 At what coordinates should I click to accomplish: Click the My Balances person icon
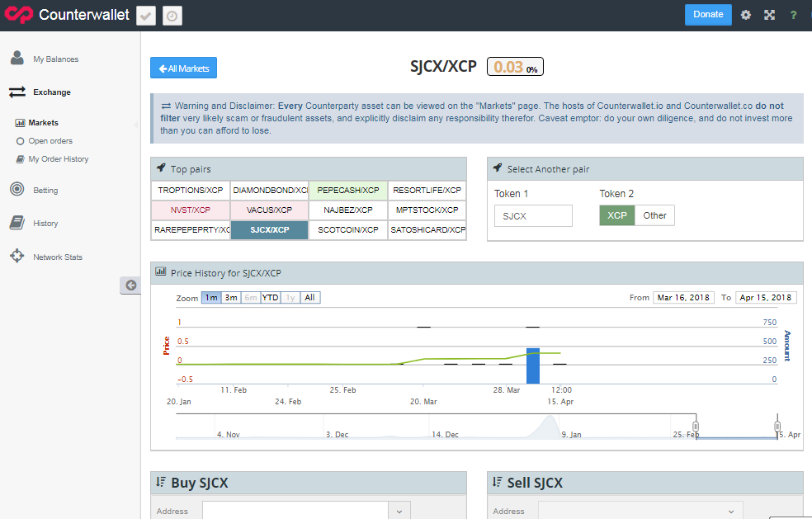[17, 58]
